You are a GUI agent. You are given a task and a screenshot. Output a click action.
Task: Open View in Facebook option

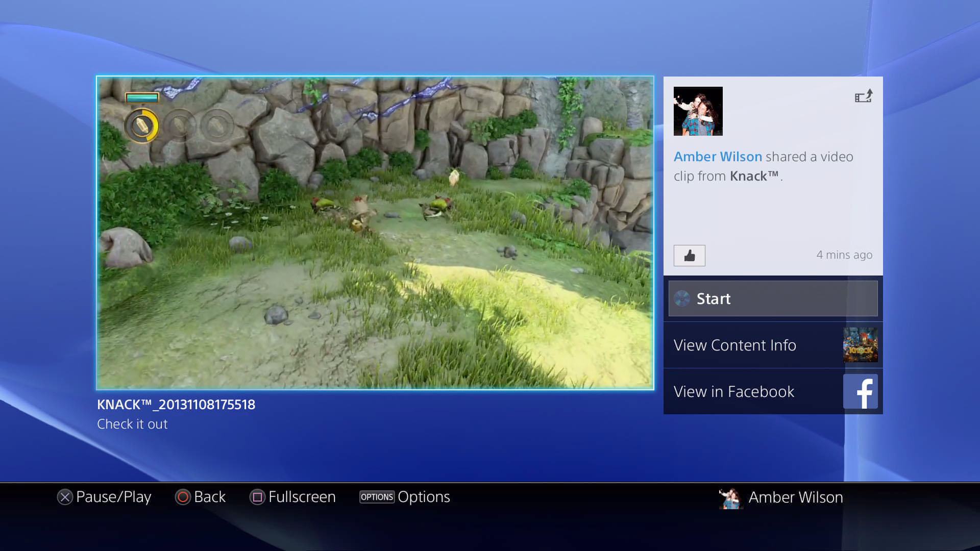pos(773,391)
